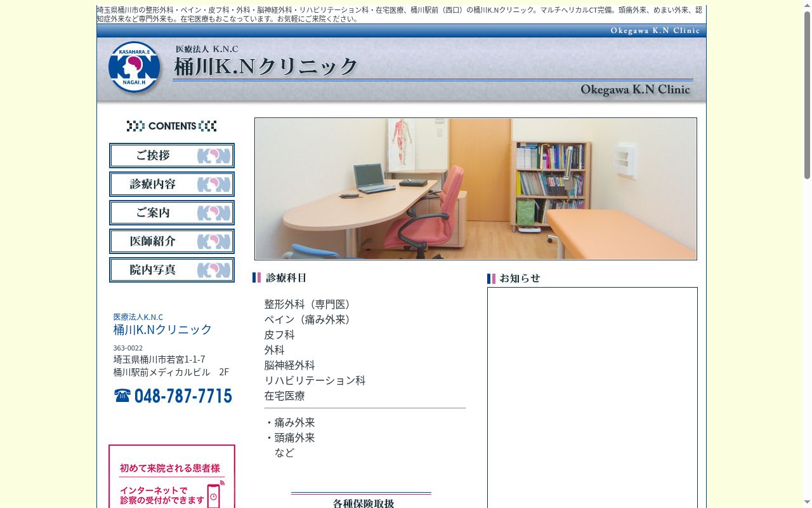The height and width of the screenshot is (508, 812).
Task: Click the CONTENTS sidebar heading
Action: (172, 126)
